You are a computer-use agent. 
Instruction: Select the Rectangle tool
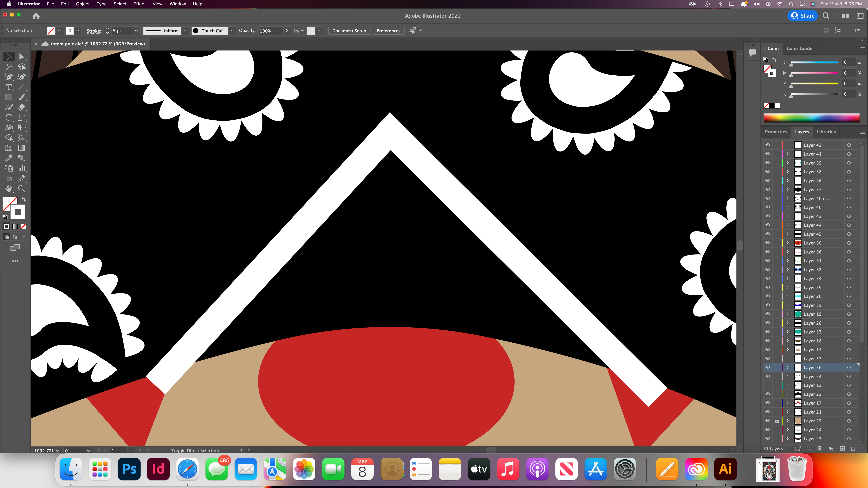[9, 97]
